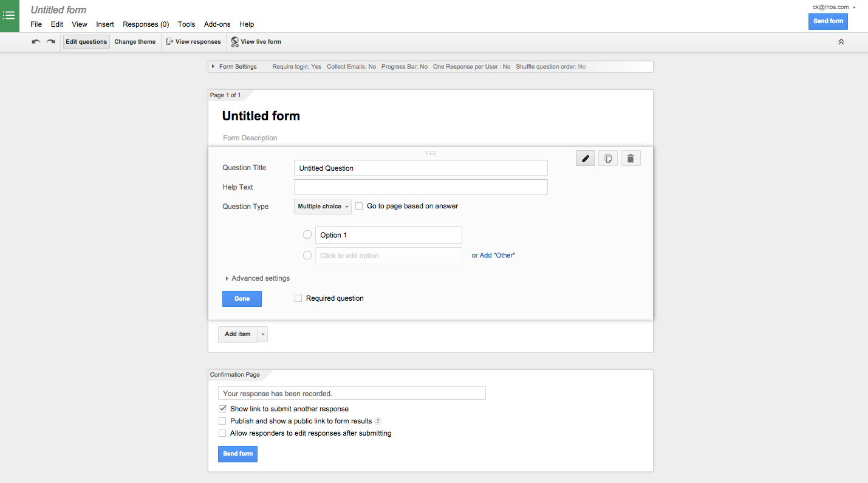Click the Question Title input field
This screenshot has width=868, height=483.
420,168
